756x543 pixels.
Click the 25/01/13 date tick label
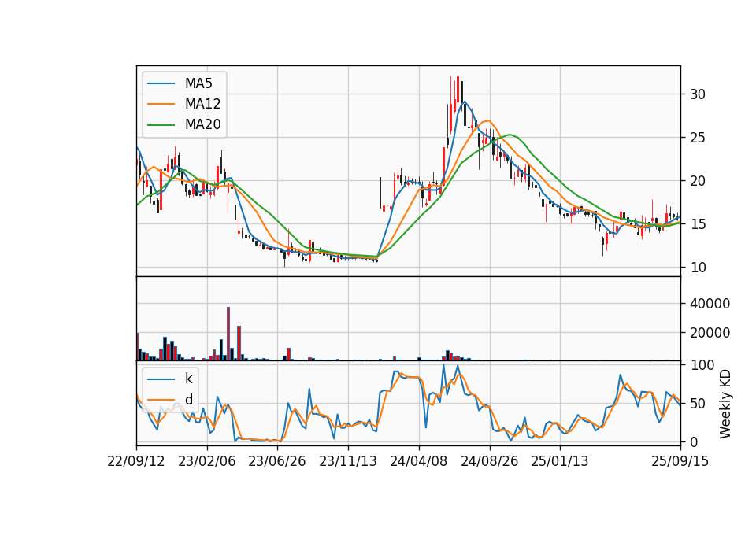point(560,461)
